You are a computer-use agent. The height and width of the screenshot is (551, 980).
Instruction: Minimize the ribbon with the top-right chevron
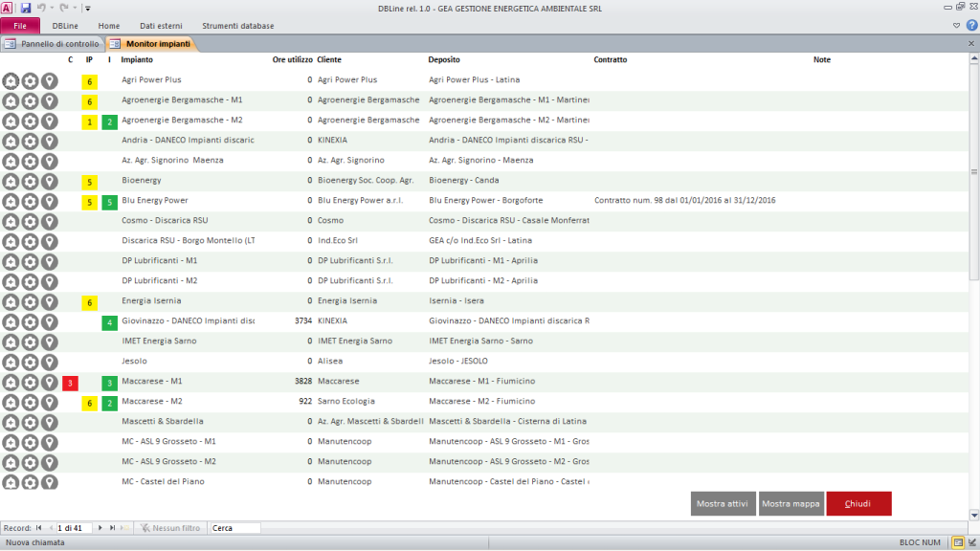956,26
